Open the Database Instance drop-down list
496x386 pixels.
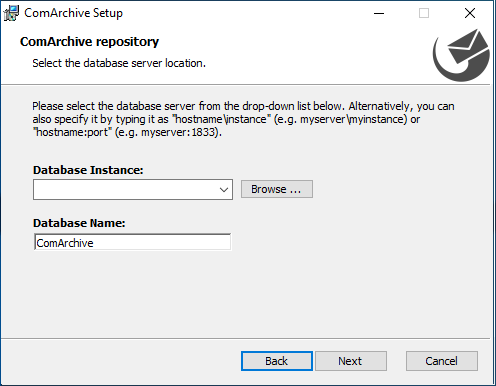[224, 190]
